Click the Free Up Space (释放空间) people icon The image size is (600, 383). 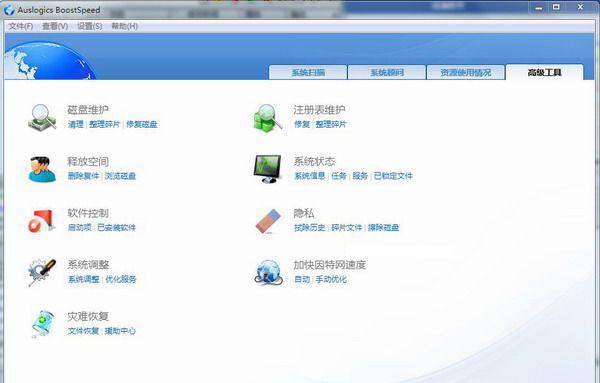tap(41, 169)
